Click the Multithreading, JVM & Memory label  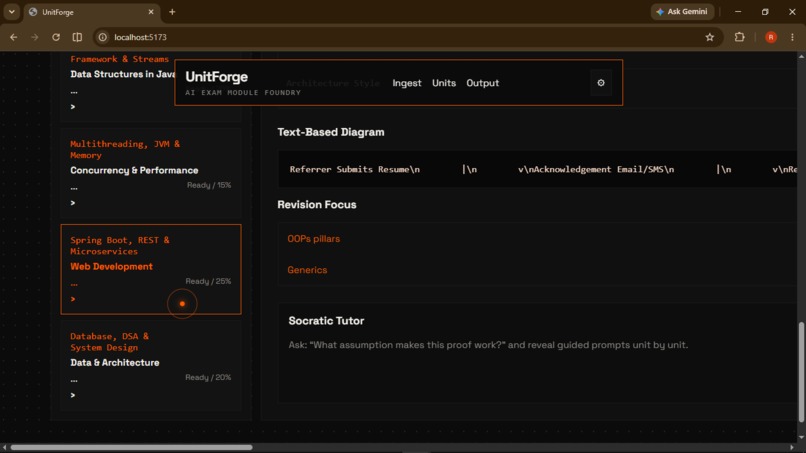[x=125, y=149]
